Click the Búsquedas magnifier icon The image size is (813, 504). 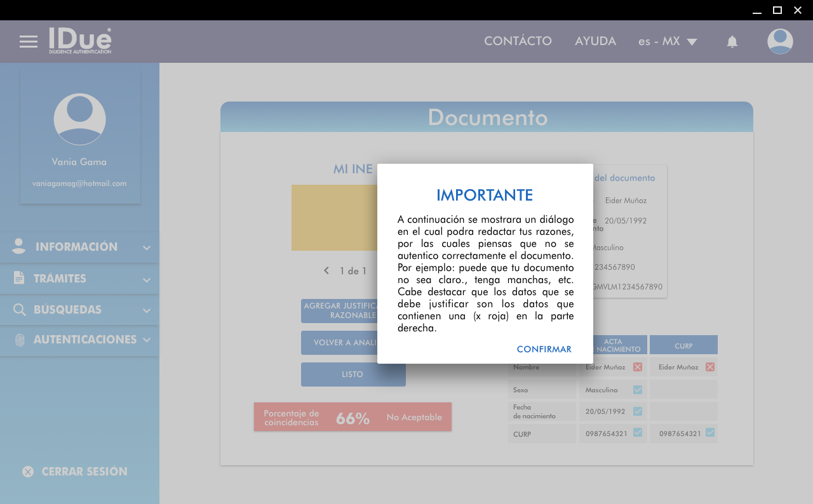point(20,310)
